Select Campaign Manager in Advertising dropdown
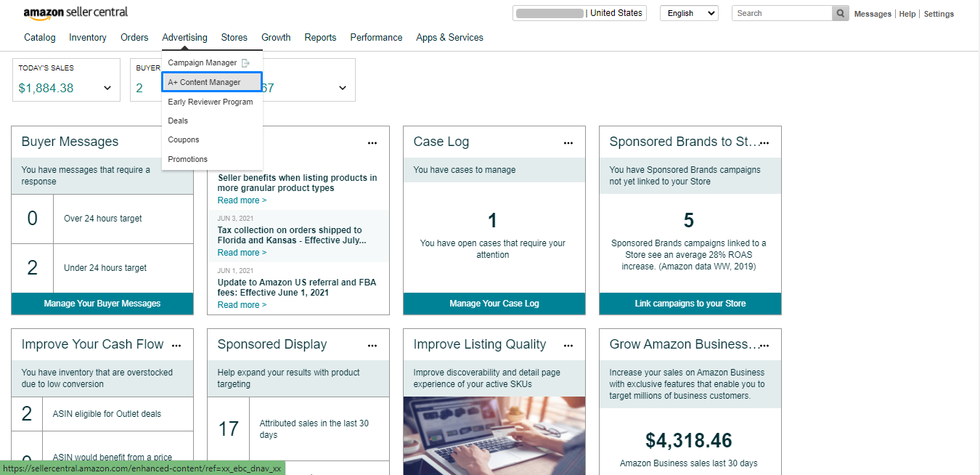This screenshot has width=980, height=475. [x=203, y=63]
